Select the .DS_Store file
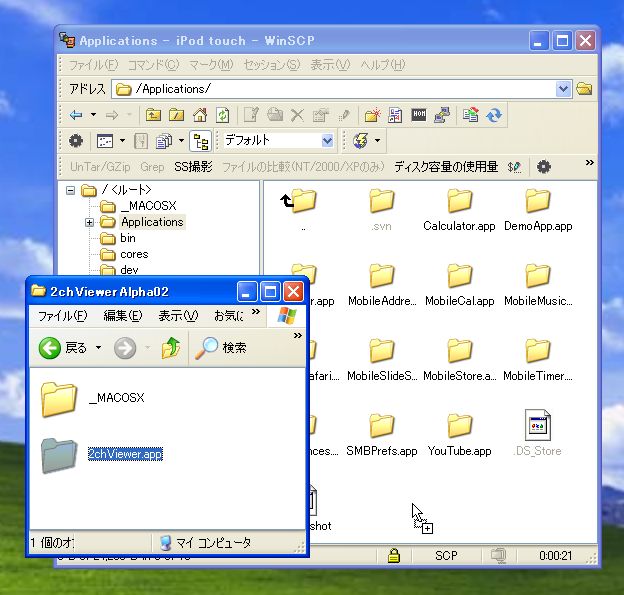This screenshot has height=595, width=624. [x=538, y=433]
